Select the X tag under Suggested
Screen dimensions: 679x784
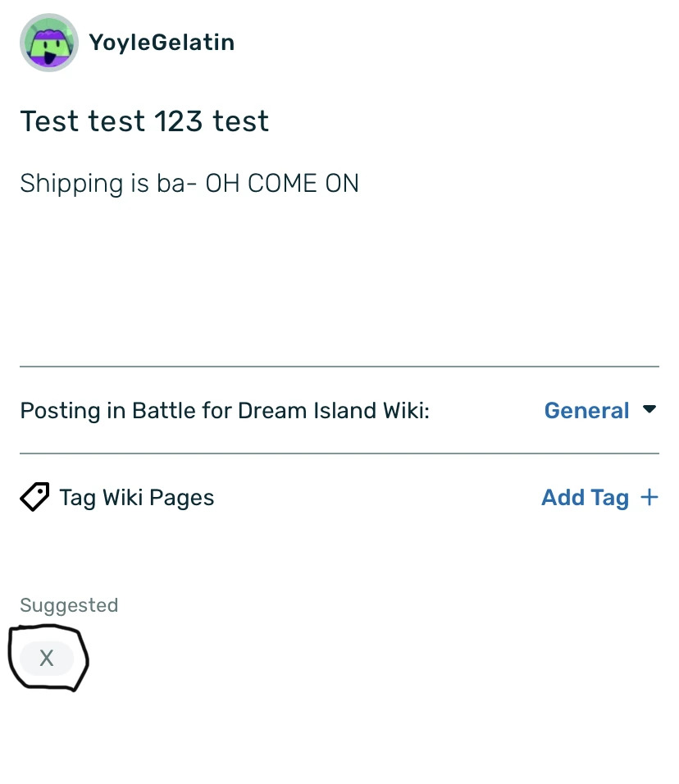[47, 658]
